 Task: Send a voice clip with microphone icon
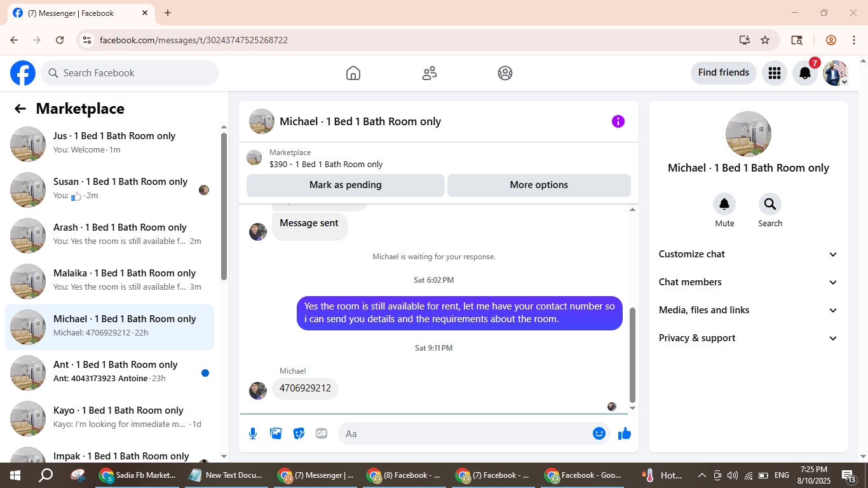[253, 433]
